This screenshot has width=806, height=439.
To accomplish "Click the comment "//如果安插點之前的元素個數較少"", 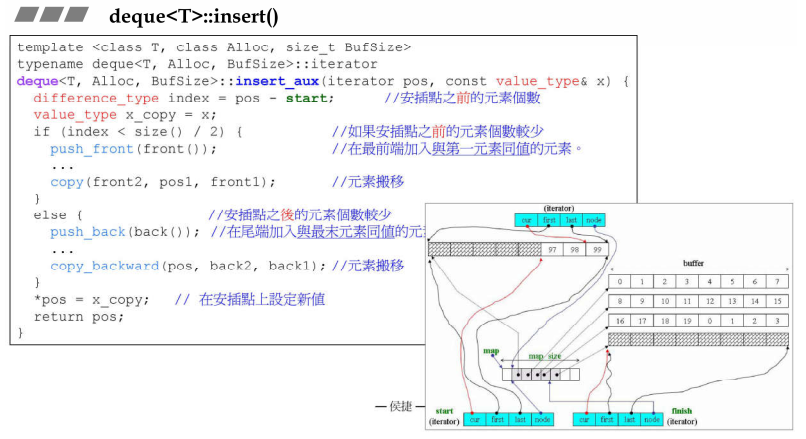I will [x=437, y=132].
